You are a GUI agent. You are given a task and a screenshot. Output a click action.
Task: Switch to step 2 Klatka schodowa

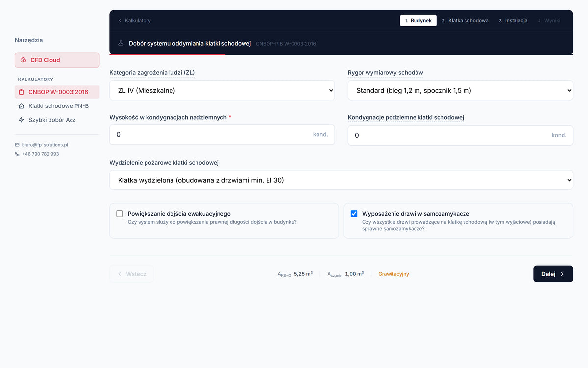click(465, 20)
